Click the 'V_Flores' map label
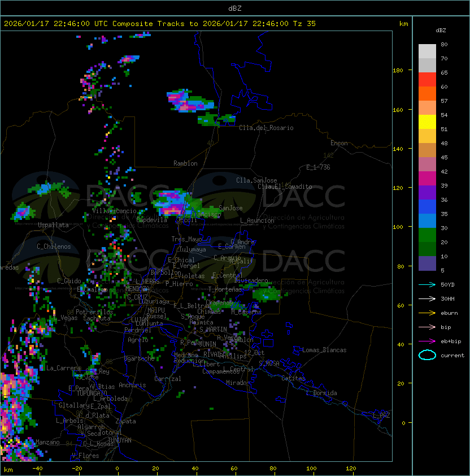Image resolution: width=470 pixels, height=476 pixels. coord(85,456)
